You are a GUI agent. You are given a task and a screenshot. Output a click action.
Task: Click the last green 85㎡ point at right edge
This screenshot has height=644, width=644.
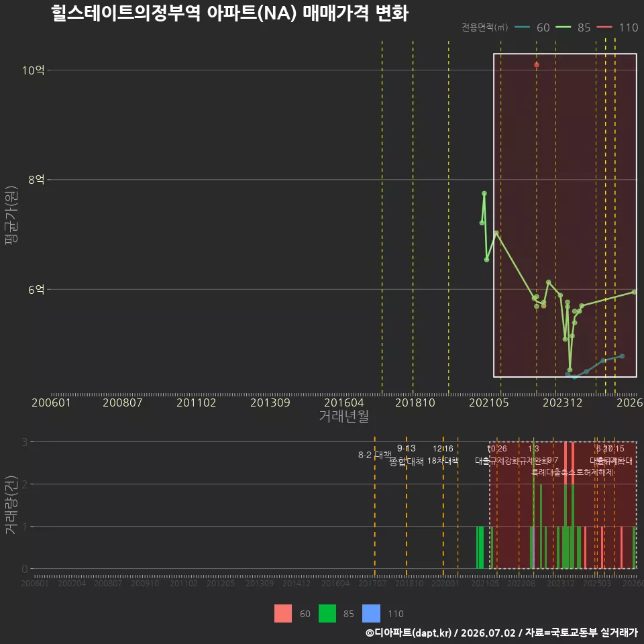[x=634, y=292]
